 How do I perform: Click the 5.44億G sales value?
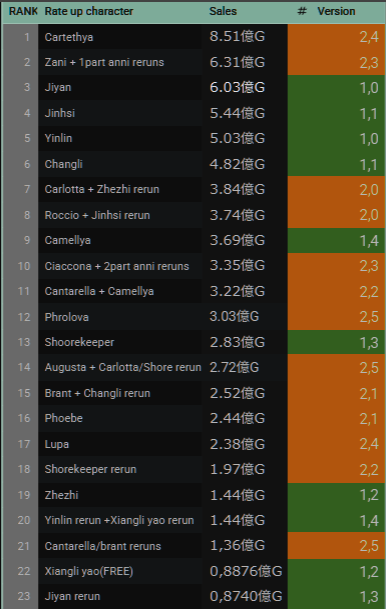(x=237, y=113)
